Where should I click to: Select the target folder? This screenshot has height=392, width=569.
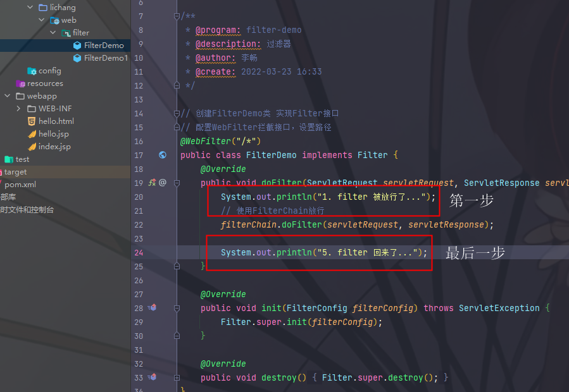(15, 172)
